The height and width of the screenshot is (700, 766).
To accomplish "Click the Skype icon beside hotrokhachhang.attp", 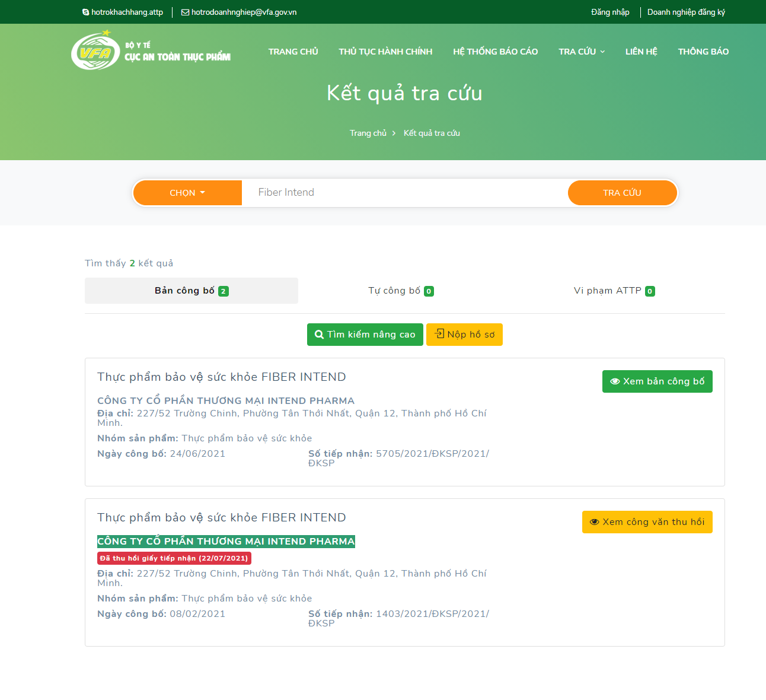I will click(x=85, y=12).
